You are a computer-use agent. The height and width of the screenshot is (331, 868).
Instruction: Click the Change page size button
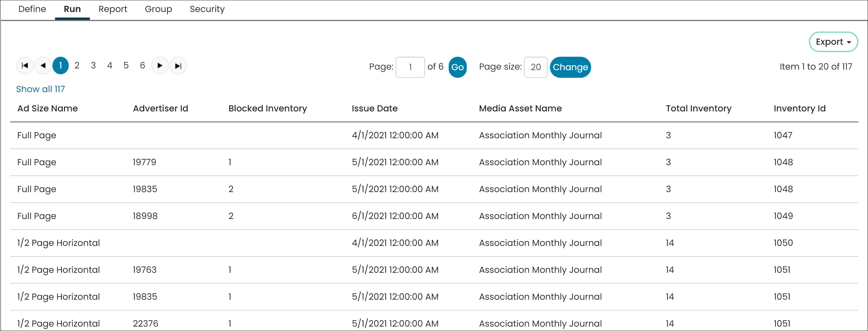click(x=570, y=67)
